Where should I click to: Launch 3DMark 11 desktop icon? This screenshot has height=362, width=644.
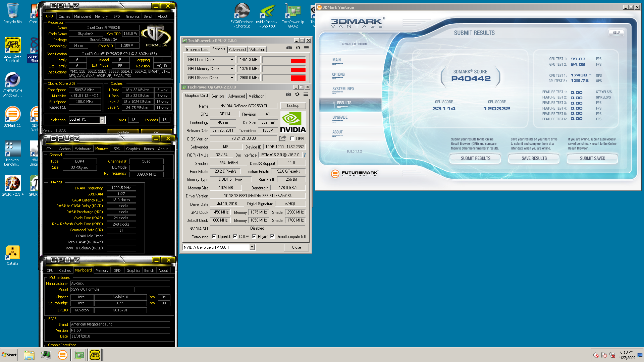click(12, 117)
